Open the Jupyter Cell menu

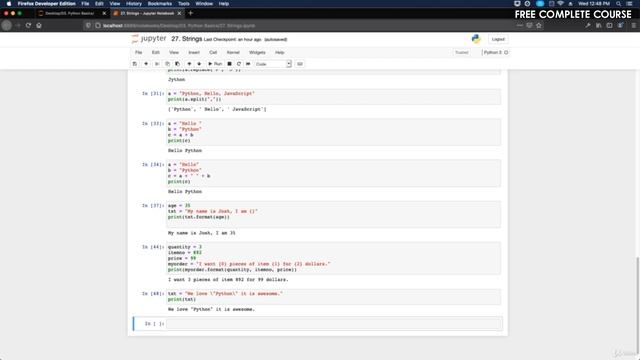point(213,53)
